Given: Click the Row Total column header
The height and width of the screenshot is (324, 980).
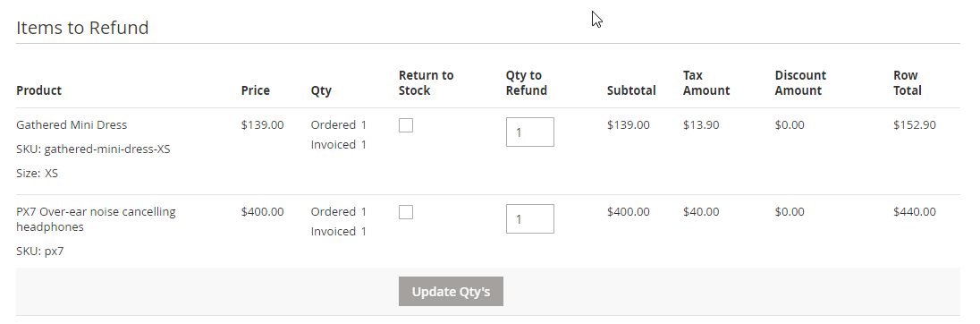Looking at the screenshot, I should [x=908, y=83].
